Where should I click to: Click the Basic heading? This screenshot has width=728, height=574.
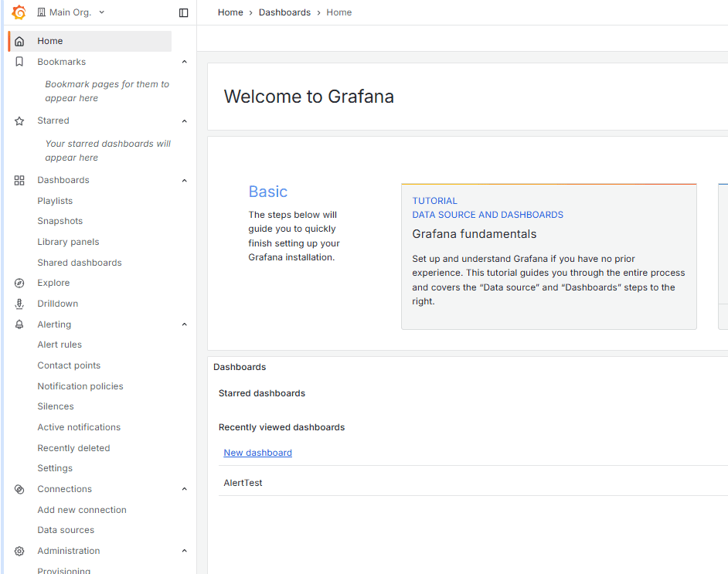click(x=268, y=192)
